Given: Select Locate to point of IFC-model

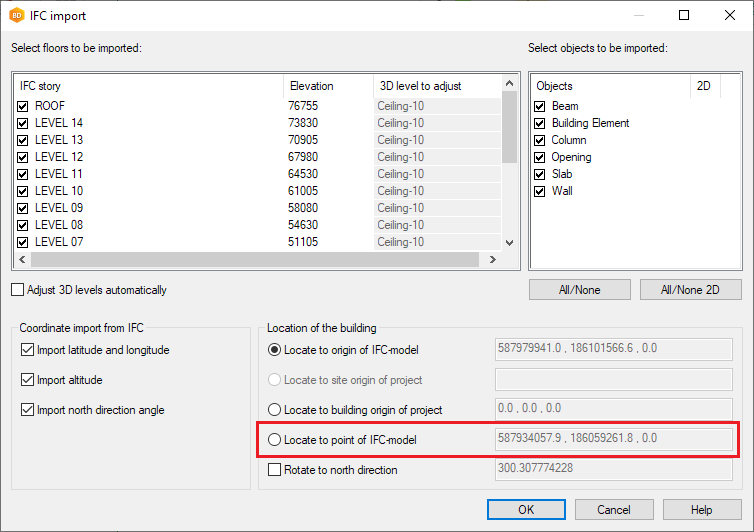Looking at the screenshot, I should [x=274, y=440].
